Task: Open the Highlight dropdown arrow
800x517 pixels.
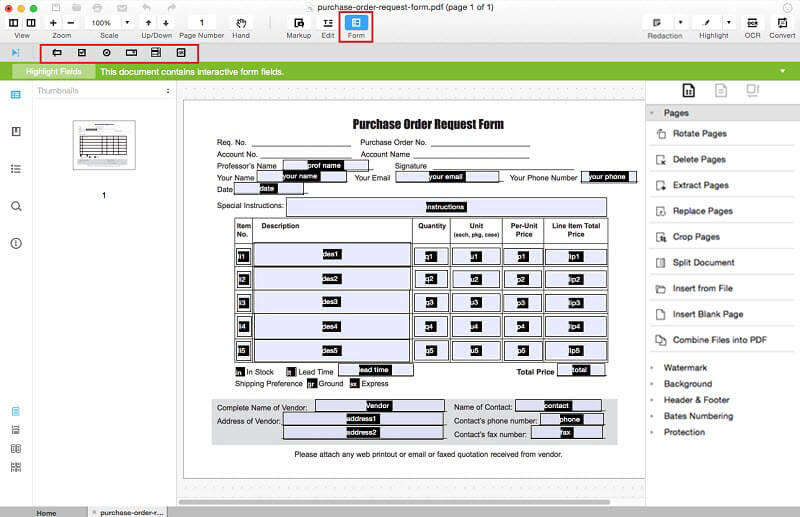Action: 729,23
